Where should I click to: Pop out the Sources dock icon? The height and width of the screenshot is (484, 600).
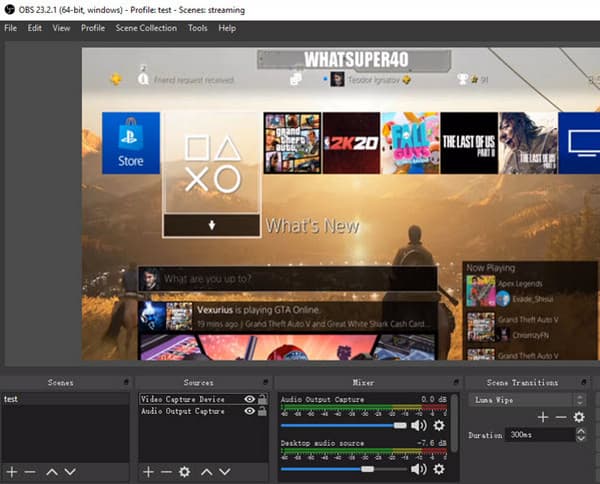point(266,382)
